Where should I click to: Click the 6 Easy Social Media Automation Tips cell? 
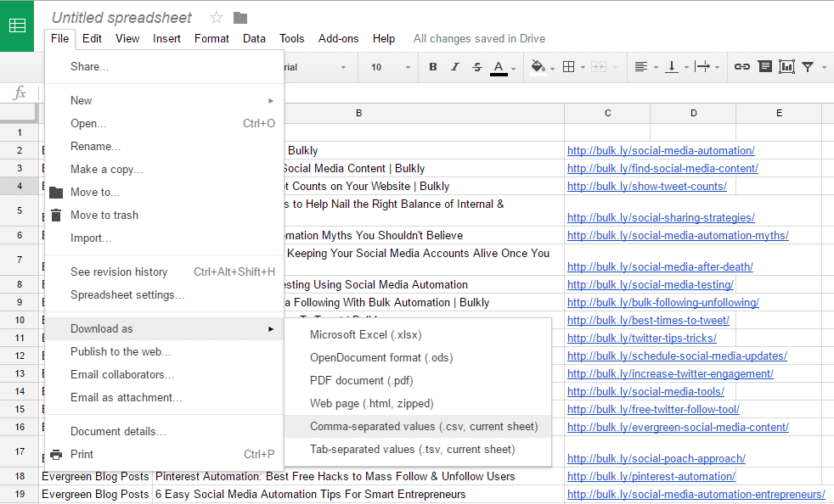(x=359, y=495)
